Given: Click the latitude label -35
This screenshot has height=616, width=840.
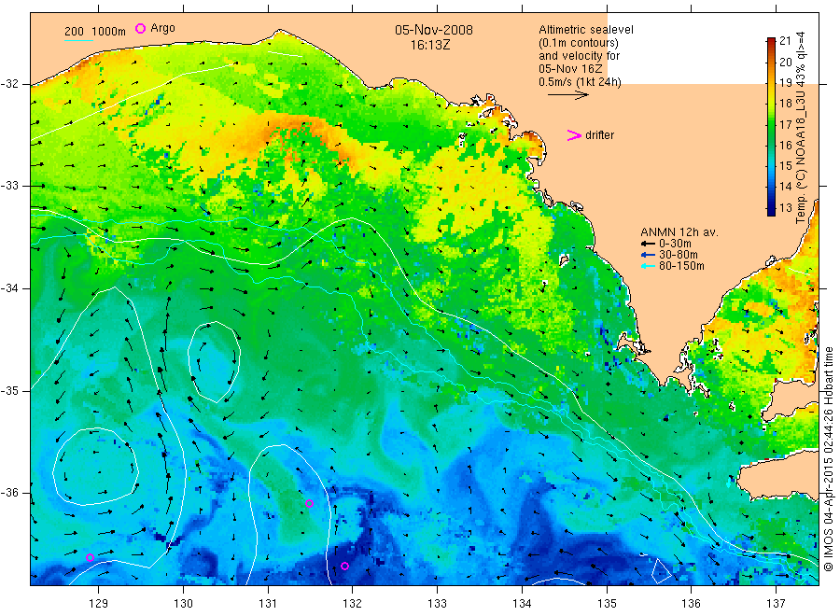Looking at the screenshot, I should coord(9,390).
